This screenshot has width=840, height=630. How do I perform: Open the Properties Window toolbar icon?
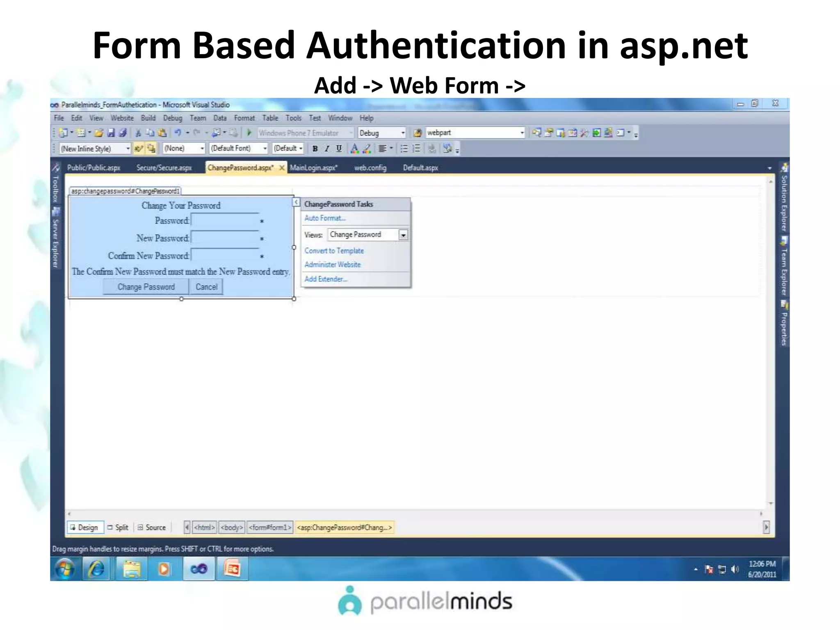pyautogui.click(x=548, y=132)
